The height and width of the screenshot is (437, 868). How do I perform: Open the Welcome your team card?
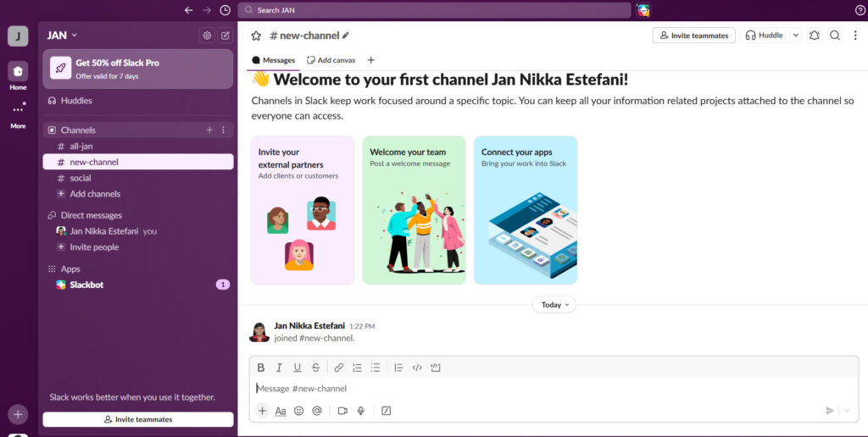pos(414,210)
